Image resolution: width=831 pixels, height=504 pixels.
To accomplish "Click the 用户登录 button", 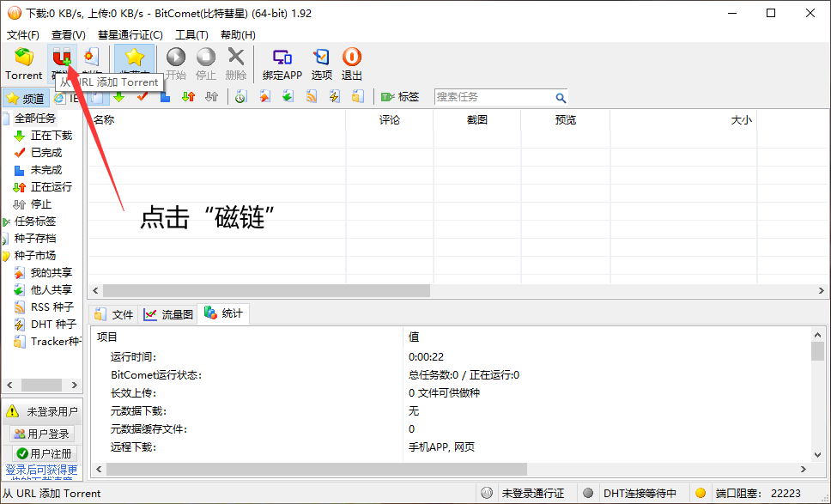I will (x=42, y=434).
